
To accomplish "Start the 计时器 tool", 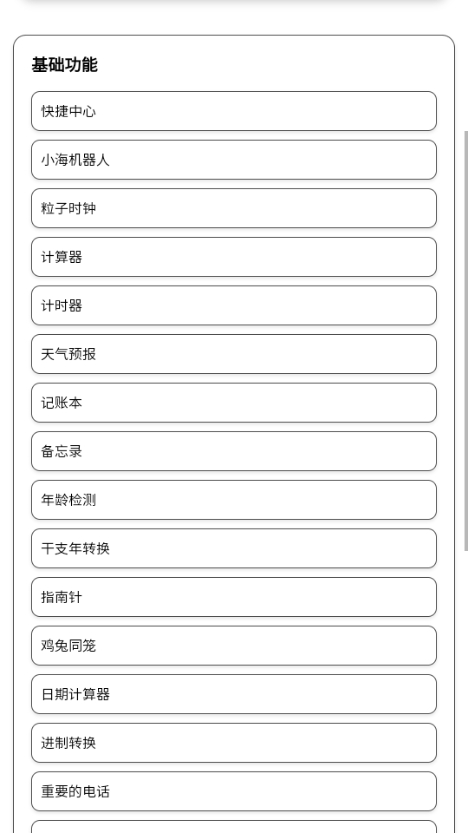I will coord(234,305).
